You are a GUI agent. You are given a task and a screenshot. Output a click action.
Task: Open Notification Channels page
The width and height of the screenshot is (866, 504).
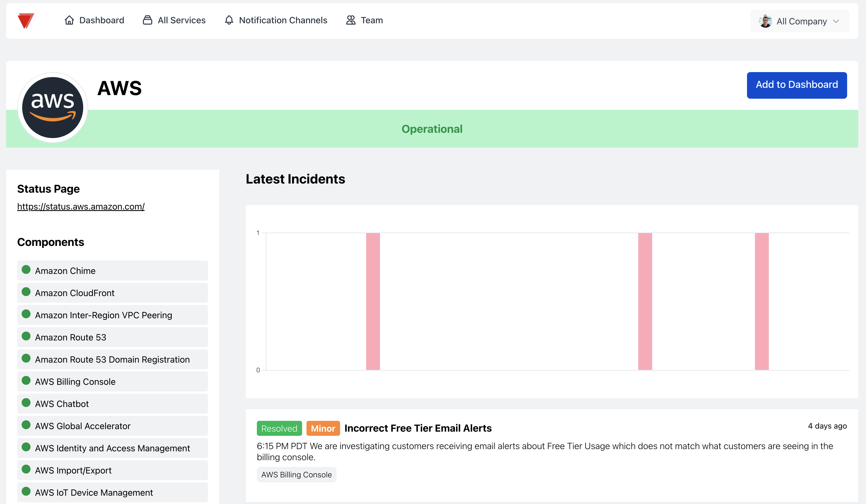(276, 20)
